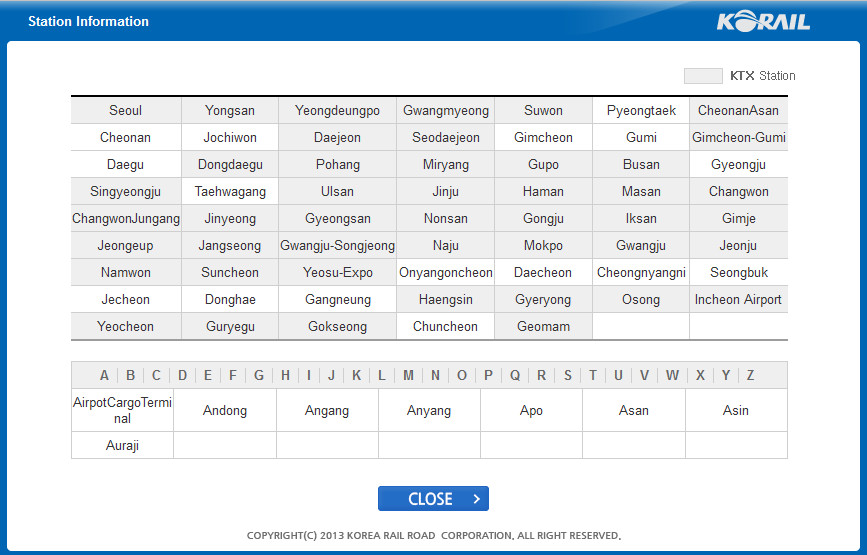Choose AirpotCargoTerminal station
867x555 pixels.
[122, 411]
